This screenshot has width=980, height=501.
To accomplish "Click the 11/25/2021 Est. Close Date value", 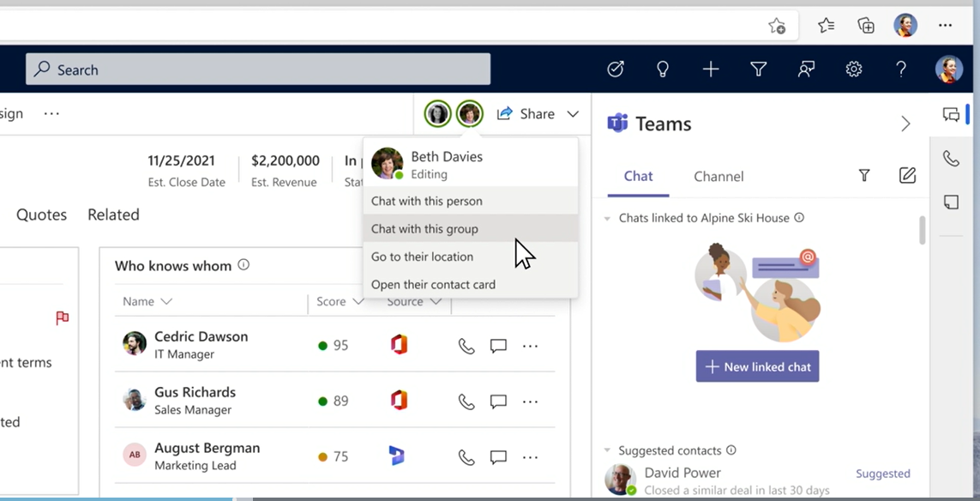I will [x=181, y=160].
